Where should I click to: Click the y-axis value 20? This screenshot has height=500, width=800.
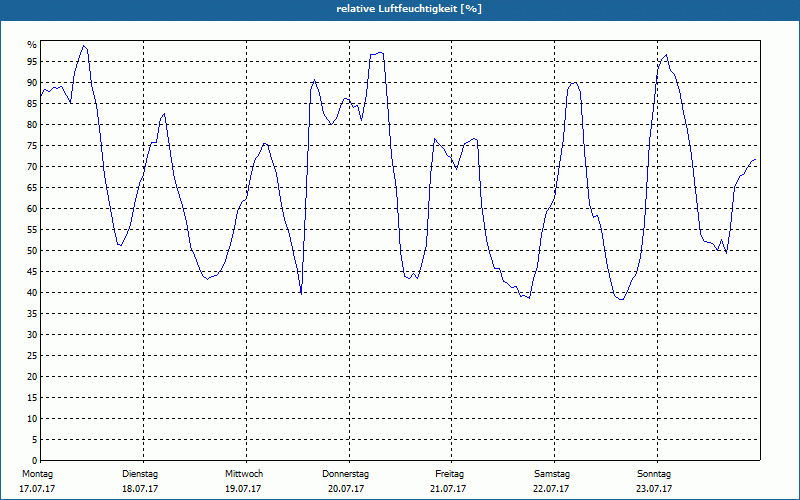coord(32,377)
